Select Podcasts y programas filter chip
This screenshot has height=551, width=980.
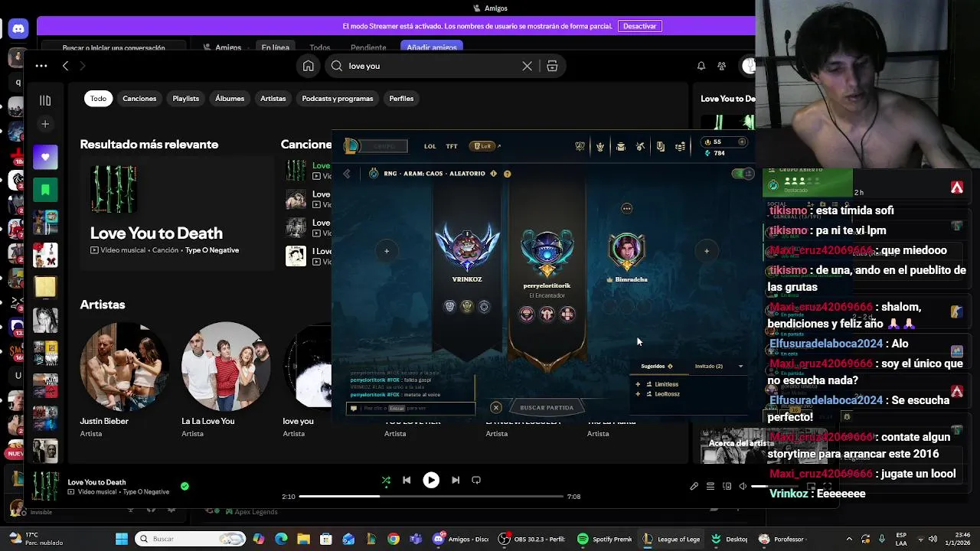(x=338, y=99)
